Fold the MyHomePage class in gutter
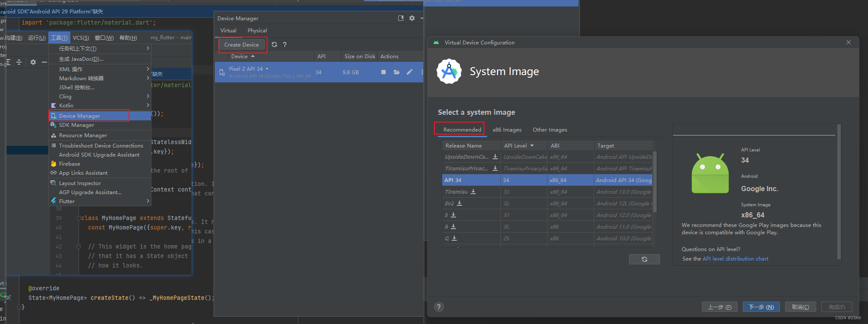 click(x=79, y=218)
